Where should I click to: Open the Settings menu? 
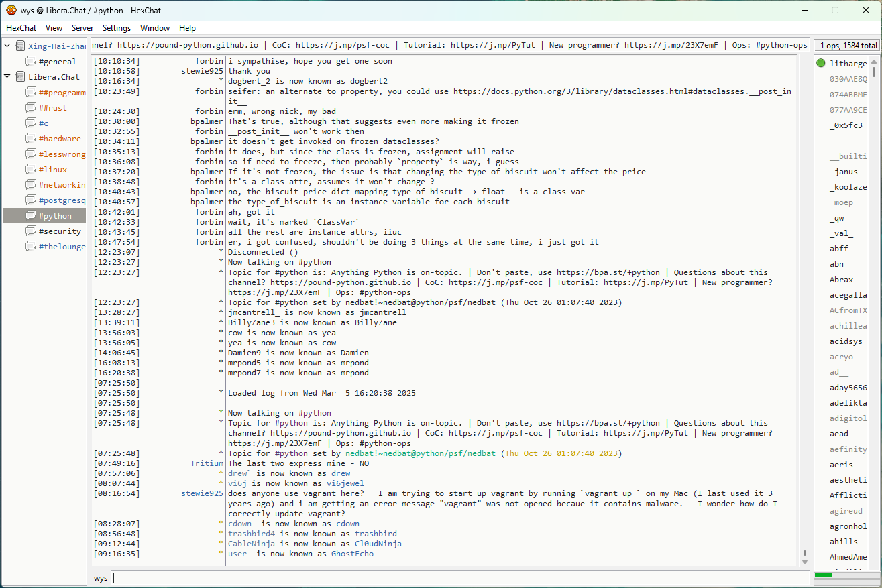coord(117,28)
